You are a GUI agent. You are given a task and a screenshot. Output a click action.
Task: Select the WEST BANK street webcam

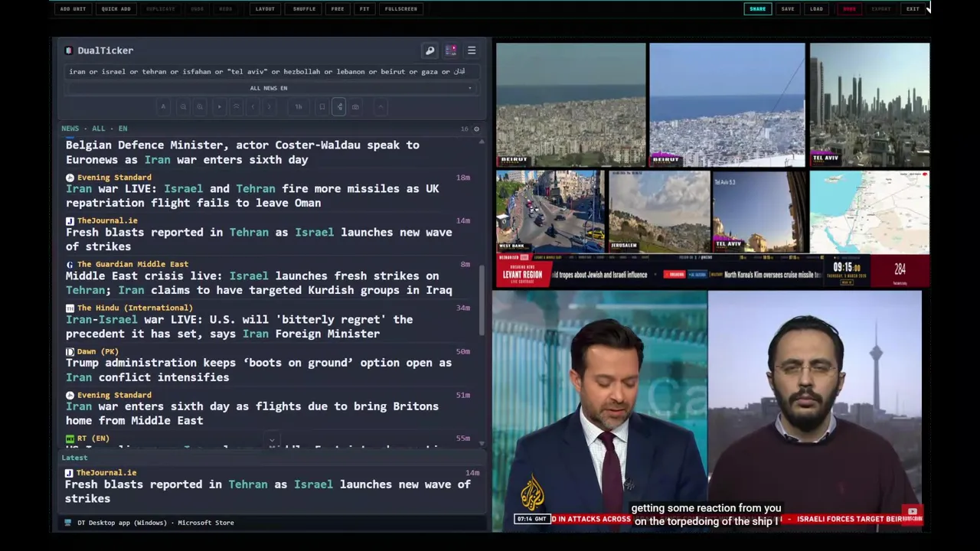(x=549, y=212)
